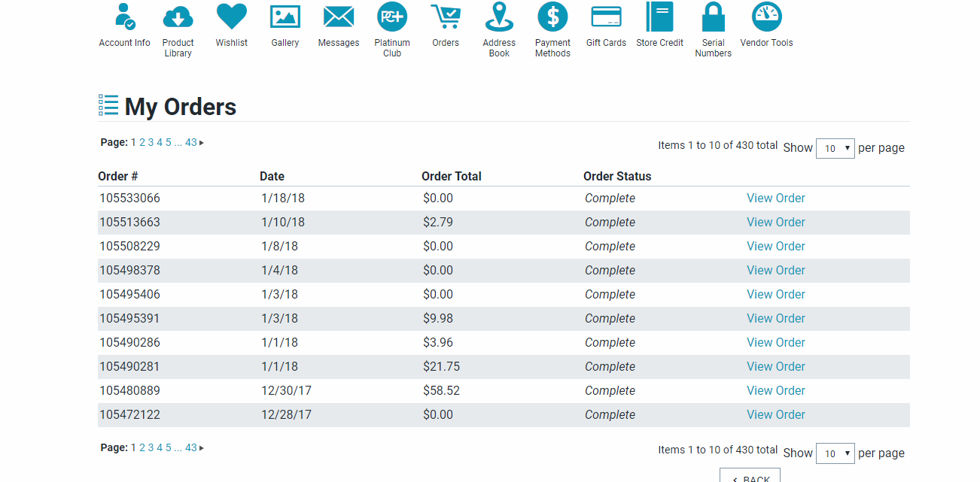Open the Gift Cards icon

click(x=606, y=17)
